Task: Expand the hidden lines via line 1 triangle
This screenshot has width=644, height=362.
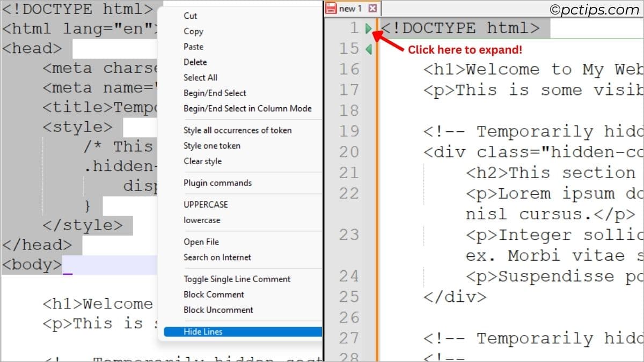Action: click(x=368, y=28)
